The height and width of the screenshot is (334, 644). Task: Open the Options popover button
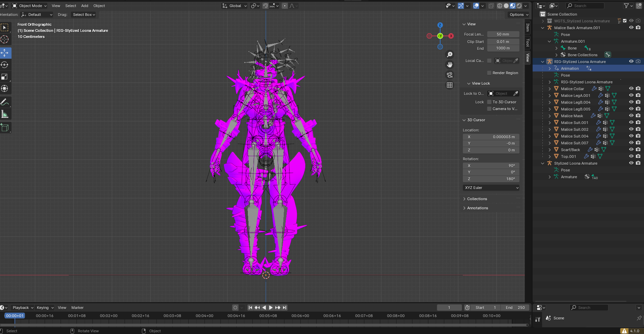pyautogui.click(x=518, y=15)
